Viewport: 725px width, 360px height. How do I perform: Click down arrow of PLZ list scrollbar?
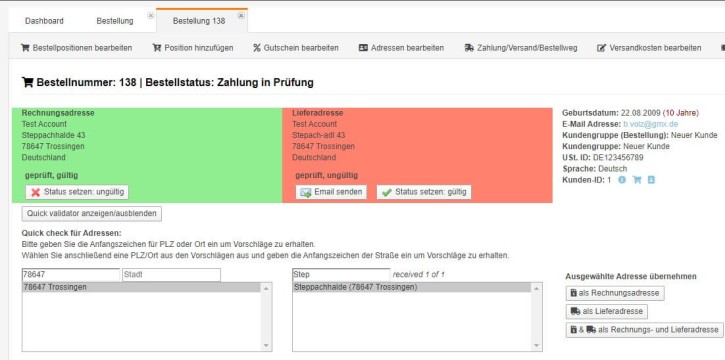(266, 345)
